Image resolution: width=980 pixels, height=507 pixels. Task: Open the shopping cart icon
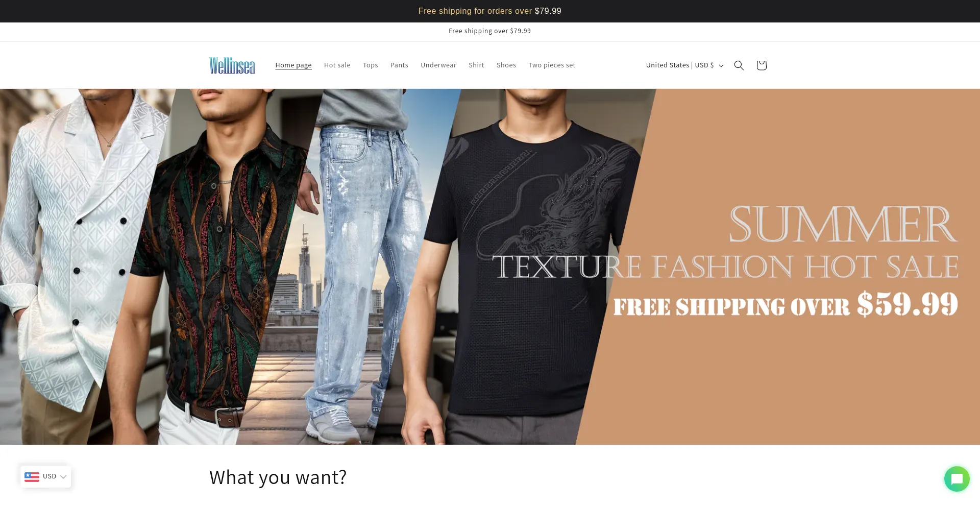[x=762, y=65]
